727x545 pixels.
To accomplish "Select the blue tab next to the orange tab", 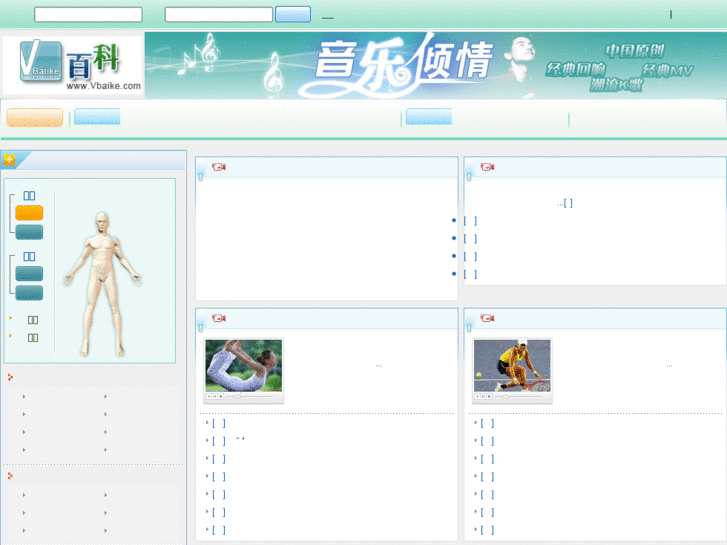I will click(97, 116).
